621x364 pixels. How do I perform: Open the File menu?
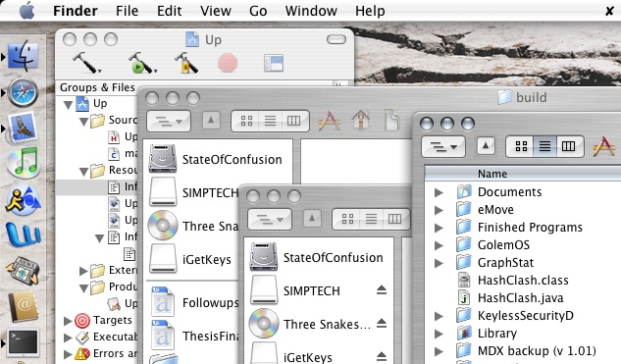point(127,11)
